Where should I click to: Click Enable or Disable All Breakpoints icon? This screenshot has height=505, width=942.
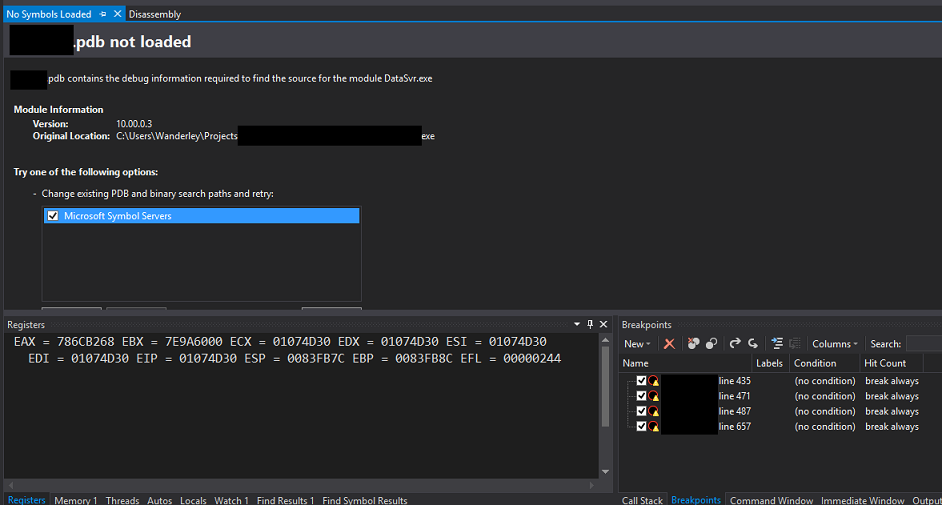pos(711,344)
